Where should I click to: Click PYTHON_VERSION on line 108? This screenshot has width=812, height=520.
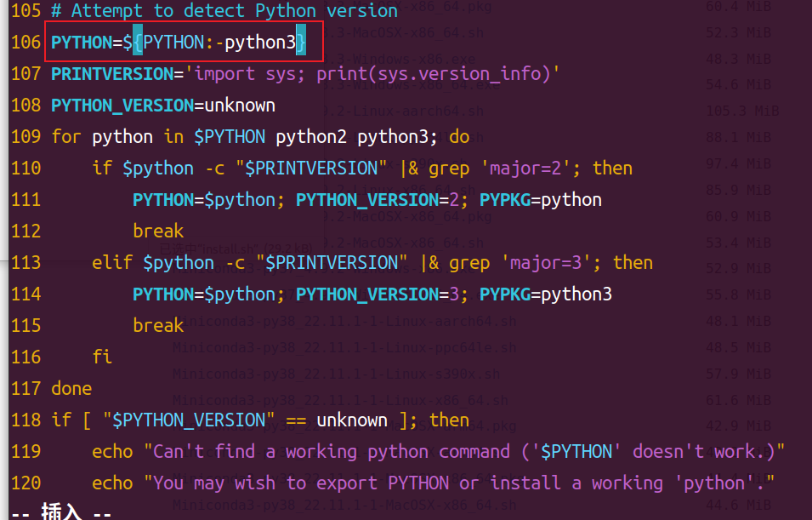(x=122, y=106)
